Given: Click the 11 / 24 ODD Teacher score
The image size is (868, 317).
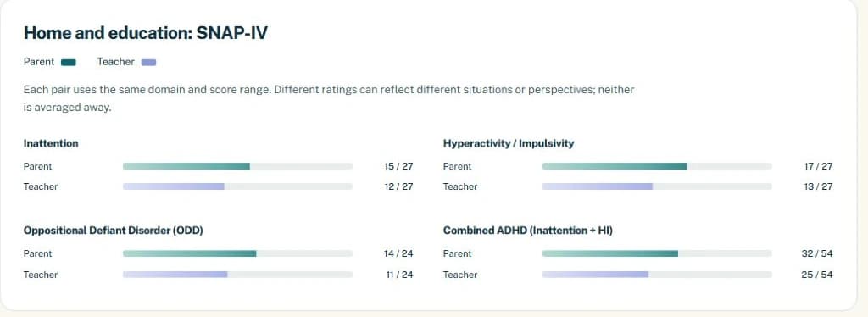Looking at the screenshot, I should (x=398, y=275).
